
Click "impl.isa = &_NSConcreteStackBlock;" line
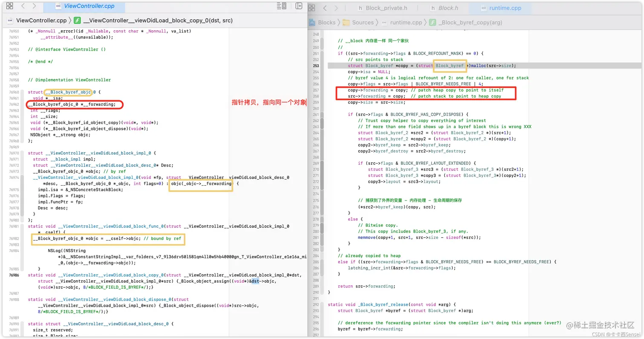80,190
